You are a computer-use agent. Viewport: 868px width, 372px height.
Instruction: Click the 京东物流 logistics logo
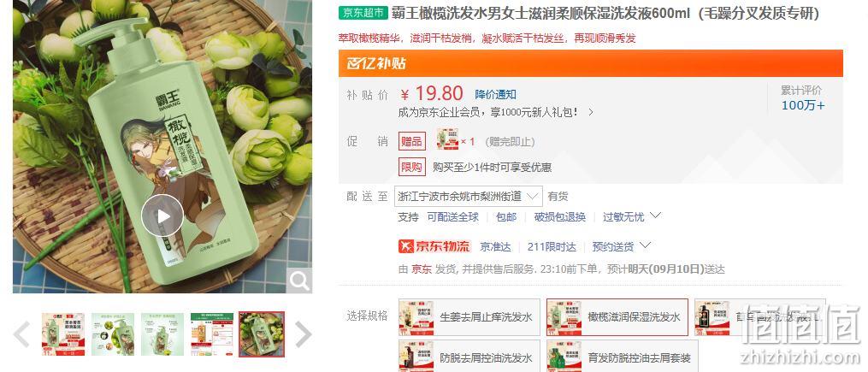tap(434, 246)
